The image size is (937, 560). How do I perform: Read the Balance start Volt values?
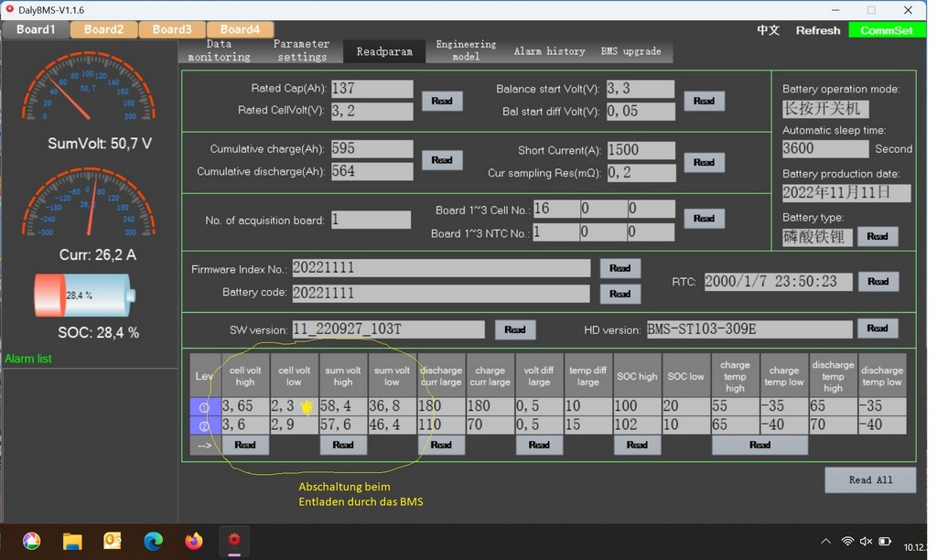pos(704,101)
